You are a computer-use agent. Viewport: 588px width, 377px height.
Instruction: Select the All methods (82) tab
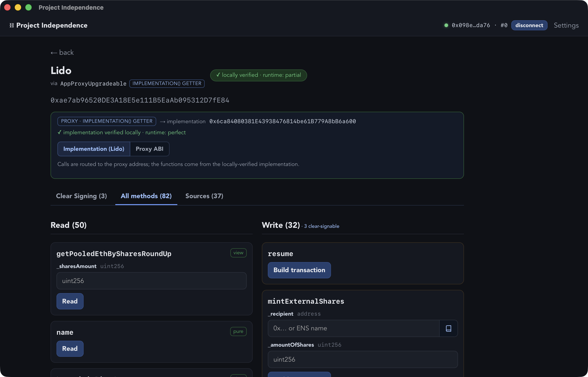[146, 196]
